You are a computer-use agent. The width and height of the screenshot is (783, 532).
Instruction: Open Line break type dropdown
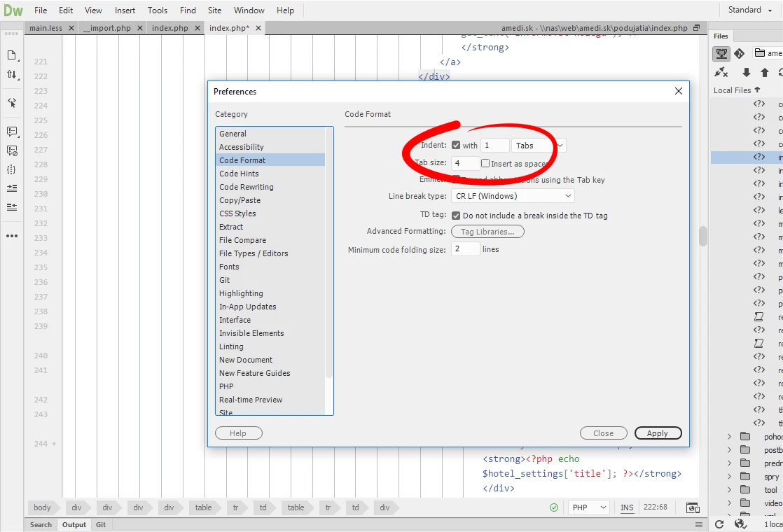tap(513, 195)
